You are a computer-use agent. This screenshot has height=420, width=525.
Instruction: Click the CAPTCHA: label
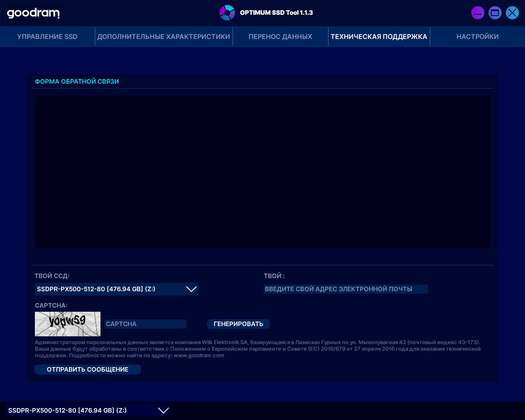51,306
